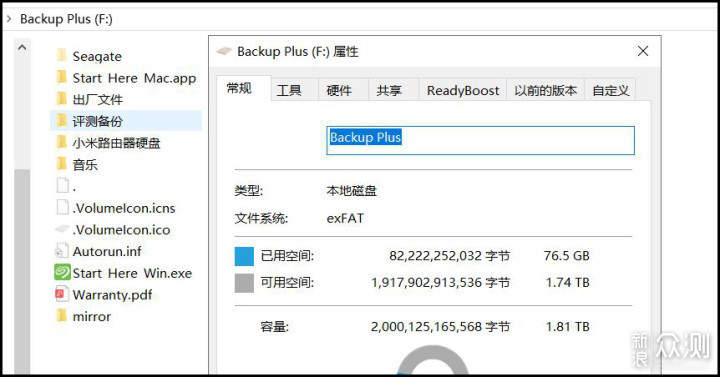Viewport: 720px width, 377px height.
Task: Click the Seagate folder icon
Action: point(62,56)
